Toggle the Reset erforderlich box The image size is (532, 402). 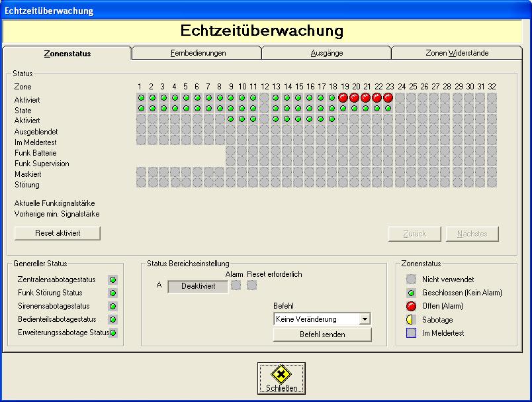pos(251,285)
